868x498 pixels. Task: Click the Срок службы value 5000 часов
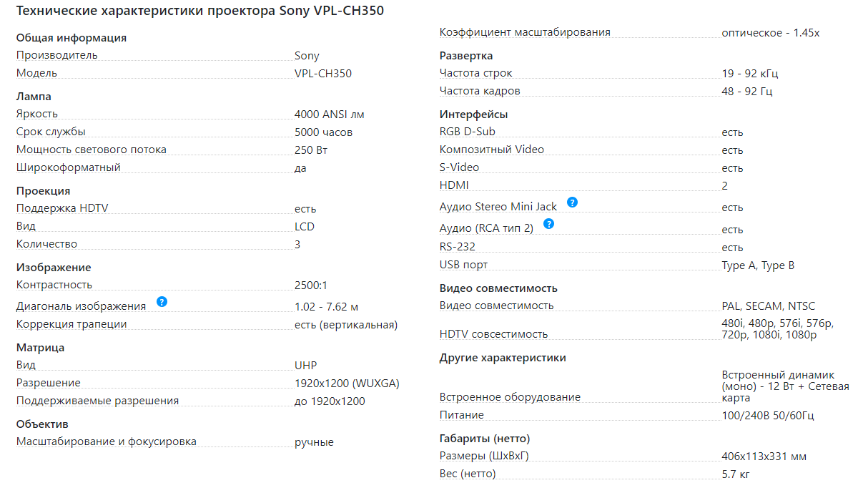pos(323,132)
